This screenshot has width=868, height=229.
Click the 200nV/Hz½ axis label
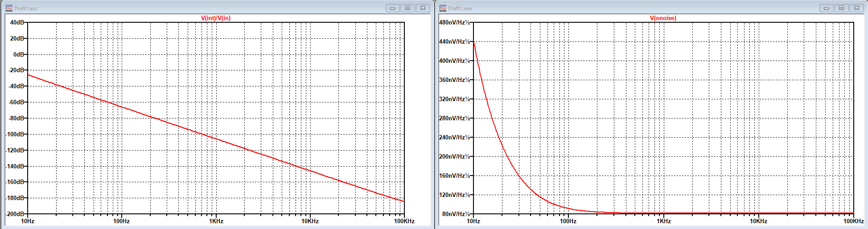[454, 156]
